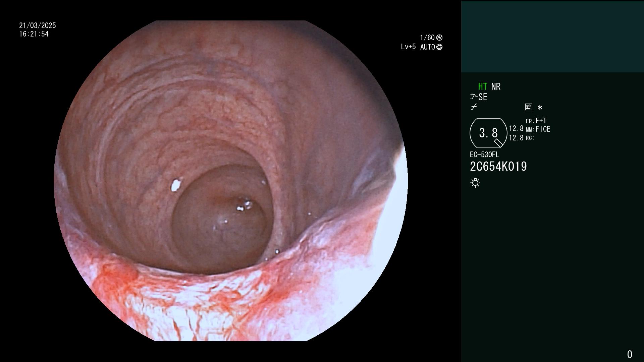Click the 1/60 shutter speed value

[x=427, y=38]
